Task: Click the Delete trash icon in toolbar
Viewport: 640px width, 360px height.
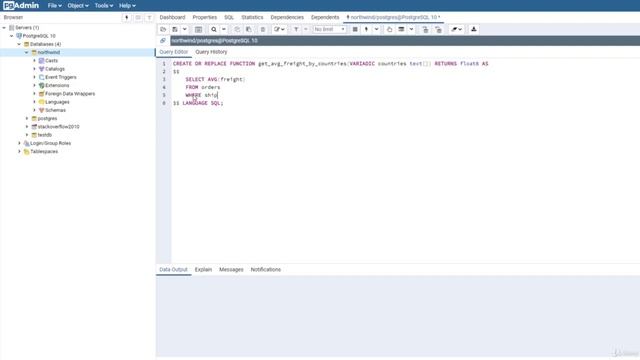Action: point(263,29)
